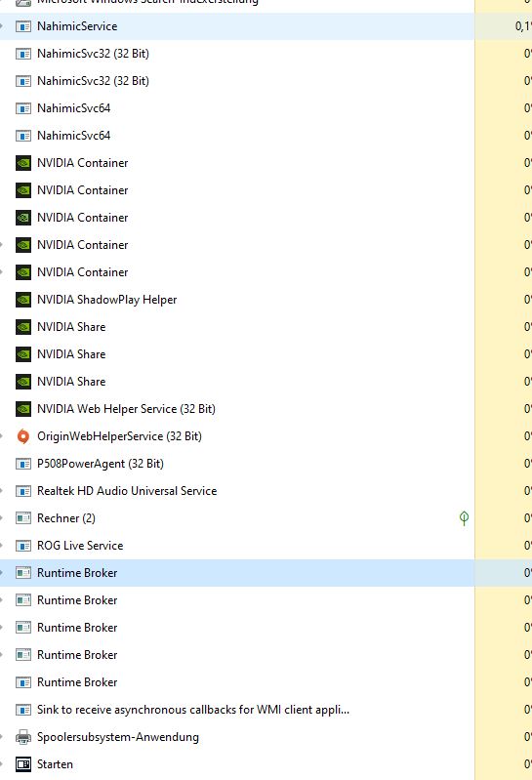Click the Starten process icon

click(22, 764)
